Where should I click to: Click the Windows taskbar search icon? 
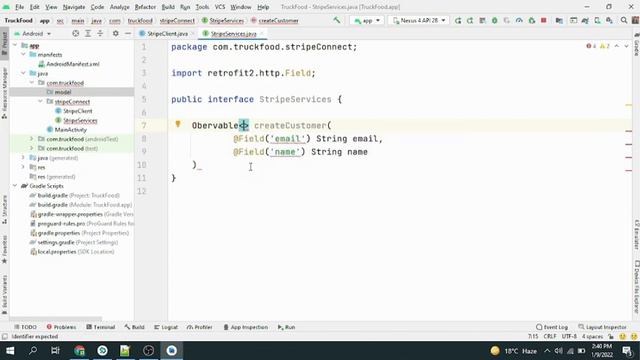click(33, 351)
